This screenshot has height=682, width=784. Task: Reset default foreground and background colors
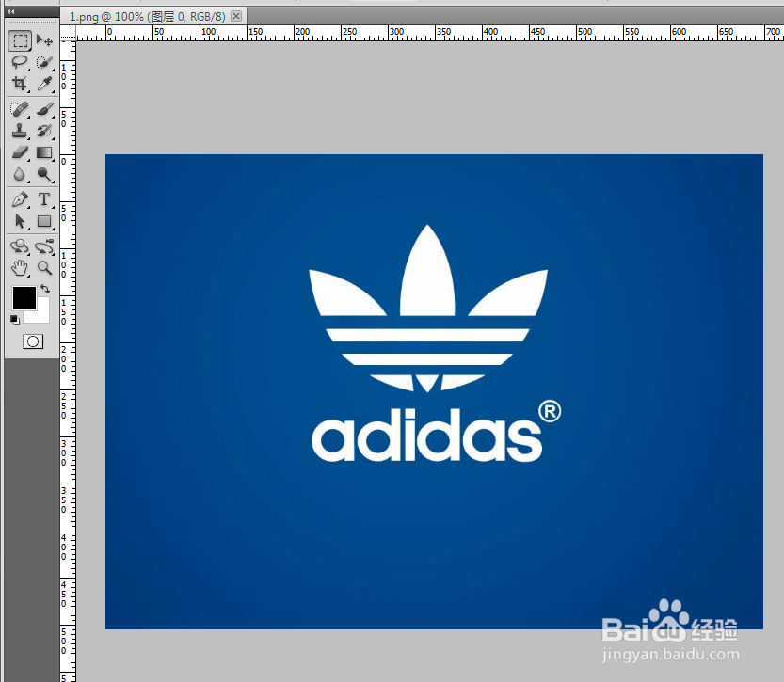point(15,319)
